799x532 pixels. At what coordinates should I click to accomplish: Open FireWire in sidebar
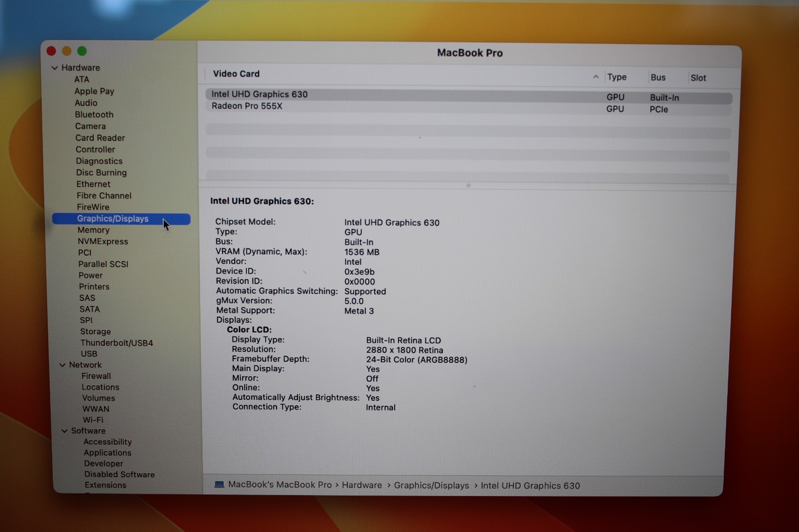coord(93,207)
